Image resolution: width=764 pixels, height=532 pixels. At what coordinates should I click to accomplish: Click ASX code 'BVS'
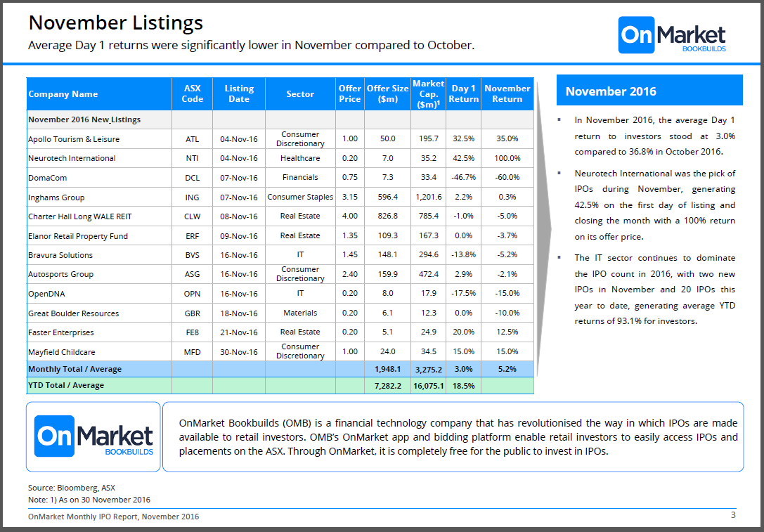tap(193, 255)
